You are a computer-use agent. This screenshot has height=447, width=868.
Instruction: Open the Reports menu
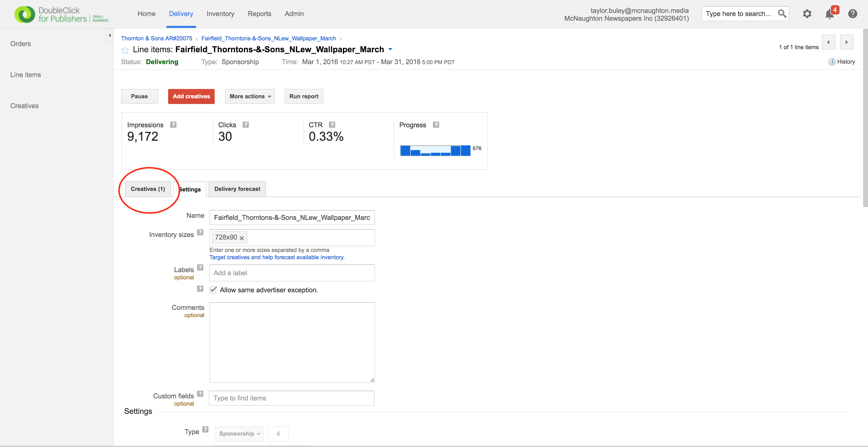tap(259, 14)
